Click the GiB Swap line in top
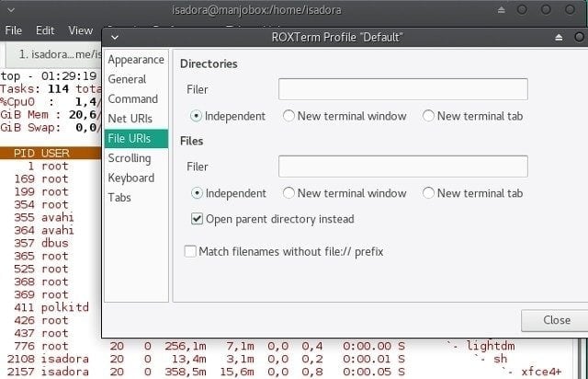588x379 pixels. [51, 128]
